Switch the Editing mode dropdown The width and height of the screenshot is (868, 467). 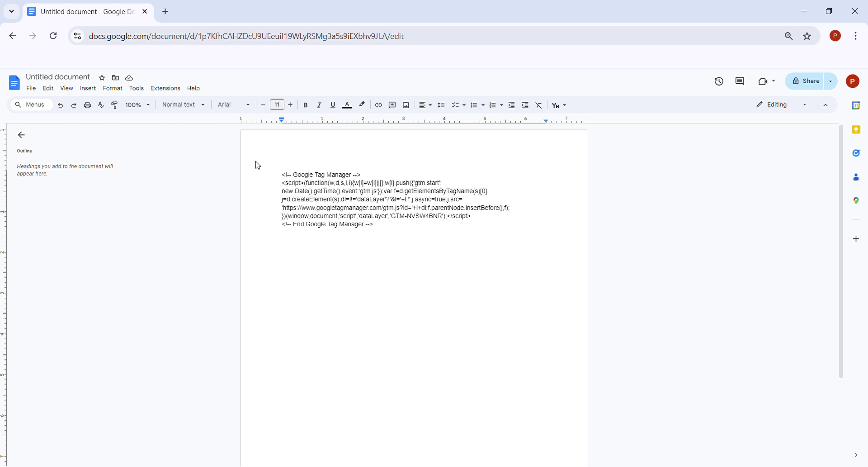pyautogui.click(x=782, y=105)
